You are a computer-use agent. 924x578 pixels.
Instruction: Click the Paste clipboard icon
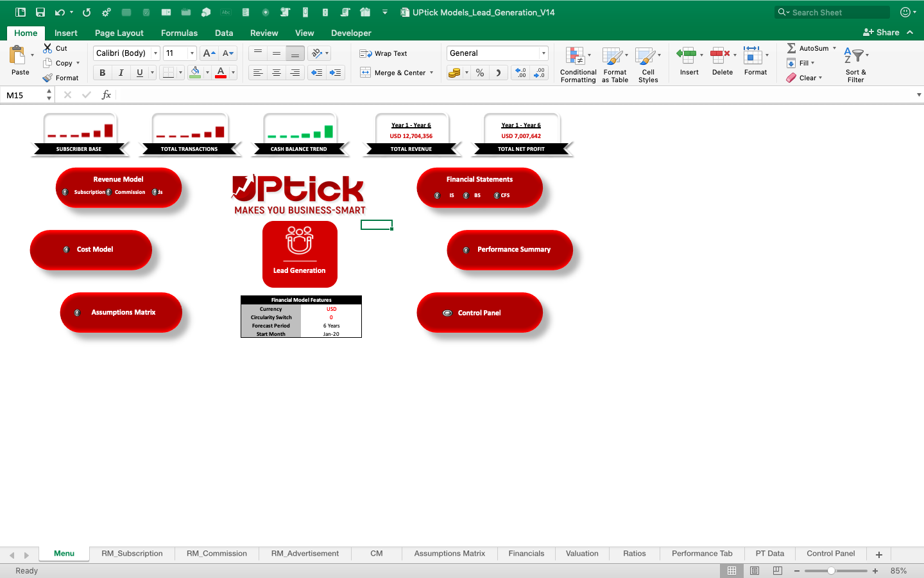pyautogui.click(x=18, y=55)
